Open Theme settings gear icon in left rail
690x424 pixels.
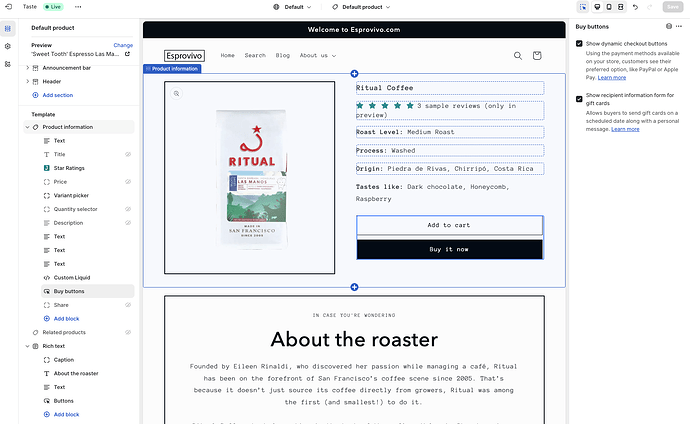pyautogui.click(x=7, y=46)
